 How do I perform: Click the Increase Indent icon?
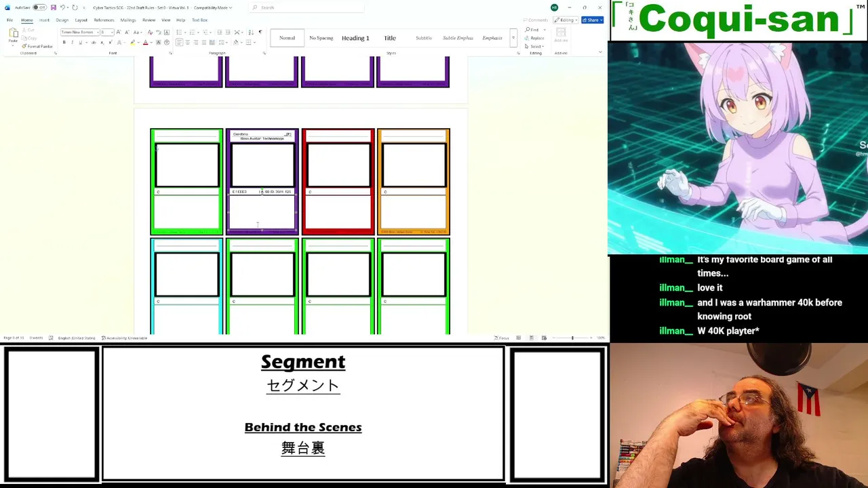coord(228,32)
